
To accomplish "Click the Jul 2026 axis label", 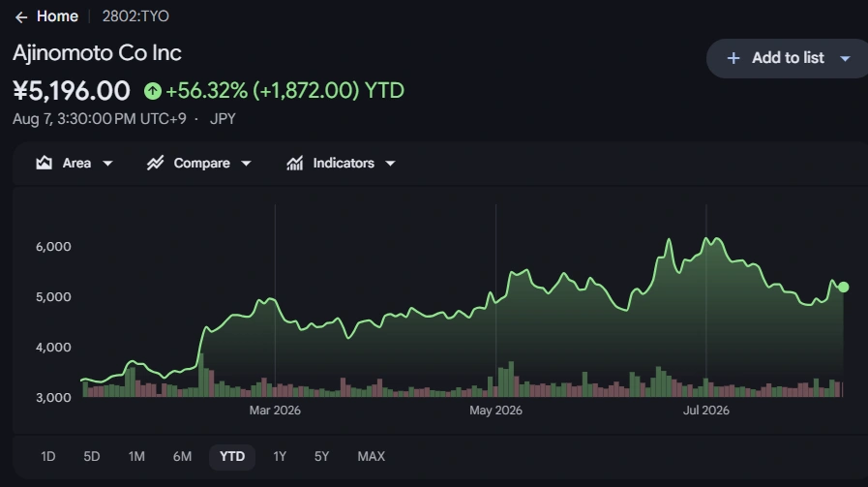I will [705, 411].
